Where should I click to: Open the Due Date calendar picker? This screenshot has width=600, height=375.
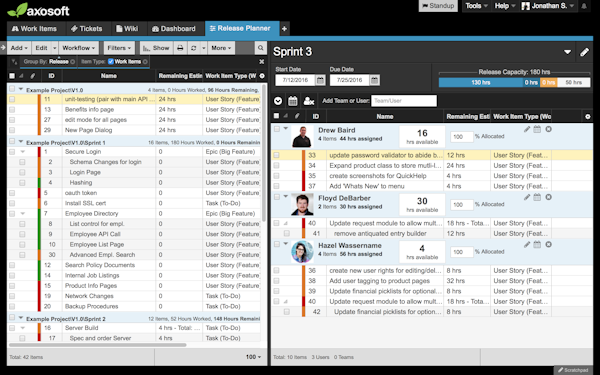[x=375, y=80]
